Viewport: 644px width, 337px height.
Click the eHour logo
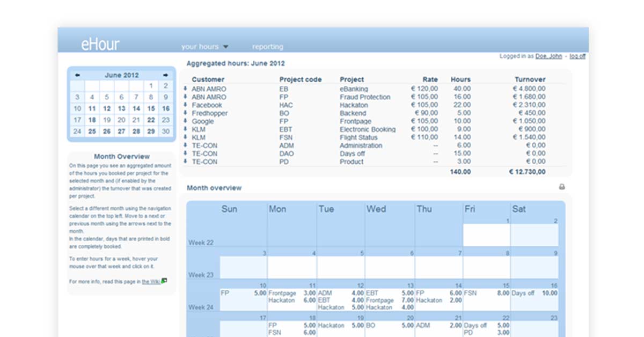[100, 45]
